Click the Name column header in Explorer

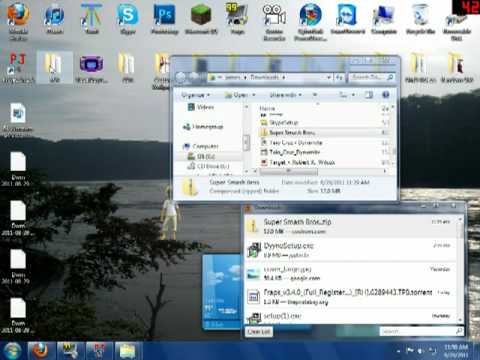(x=267, y=108)
